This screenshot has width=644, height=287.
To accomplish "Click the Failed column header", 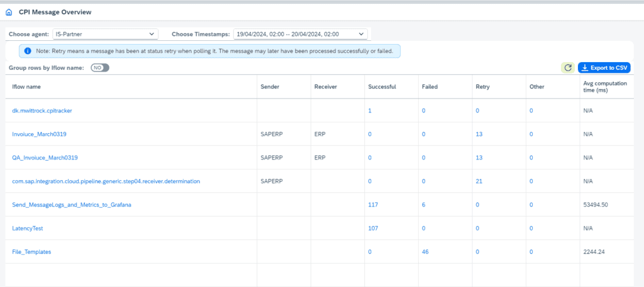I will click(445, 87).
